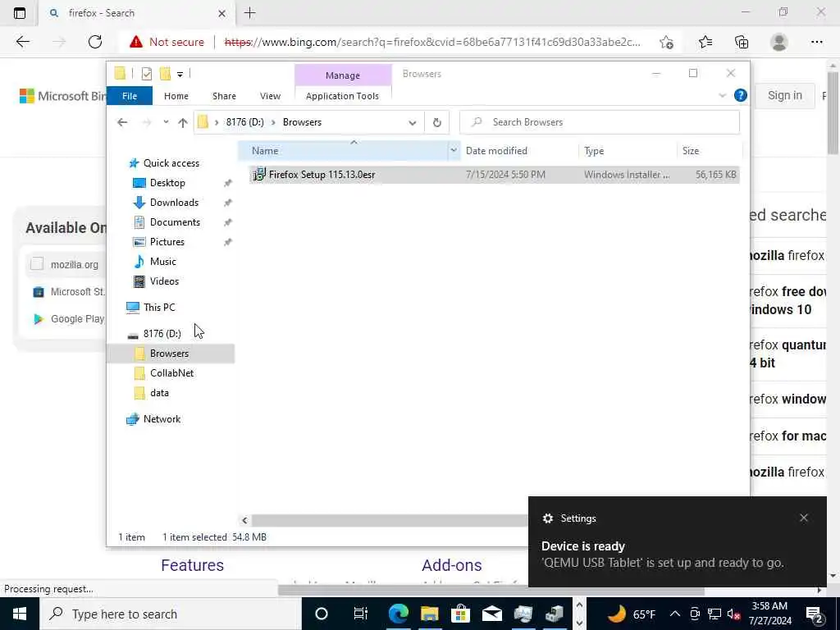Open Edge profile avatar

[x=779, y=42]
